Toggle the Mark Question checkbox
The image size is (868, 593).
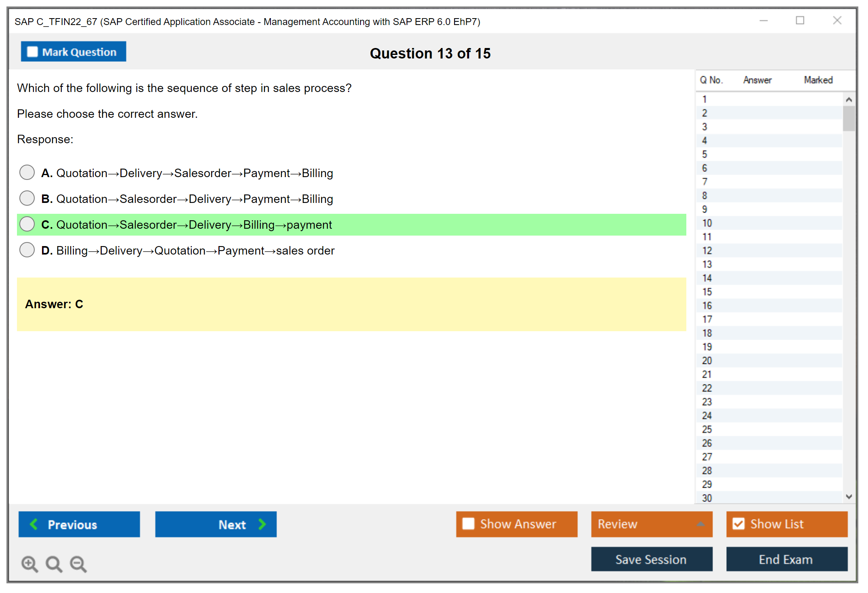[32, 52]
